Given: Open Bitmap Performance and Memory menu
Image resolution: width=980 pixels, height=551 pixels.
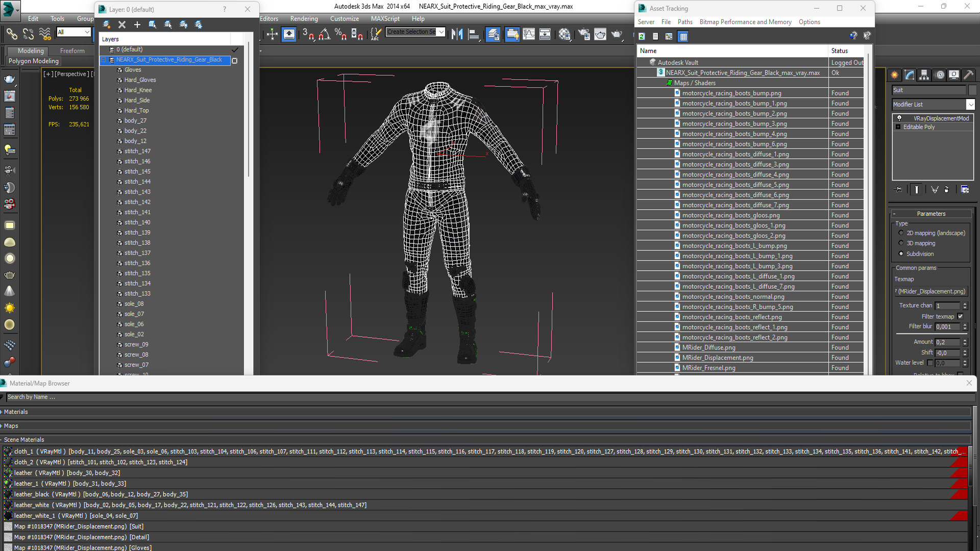Looking at the screenshot, I should 745,22.
